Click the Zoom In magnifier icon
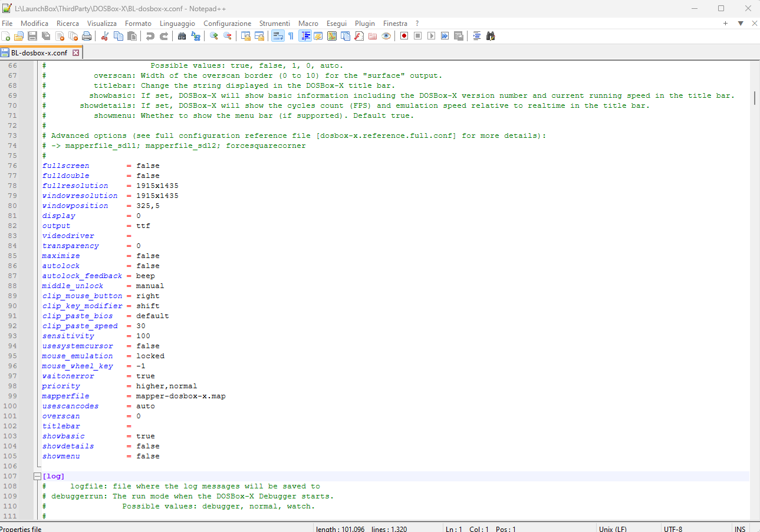760x532 pixels. point(214,36)
